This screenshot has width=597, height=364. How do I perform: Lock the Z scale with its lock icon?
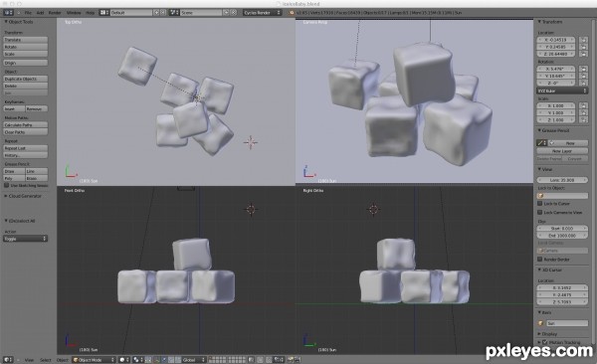pyautogui.click(x=583, y=120)
